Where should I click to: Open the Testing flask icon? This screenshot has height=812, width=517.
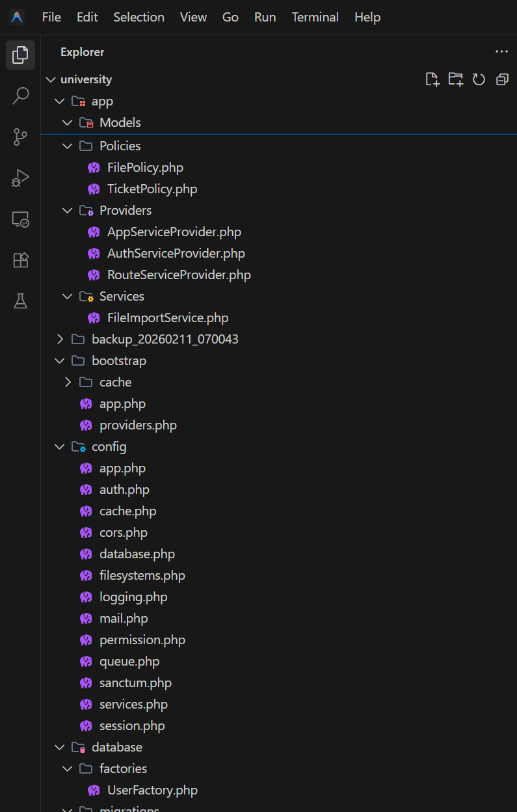20,301
